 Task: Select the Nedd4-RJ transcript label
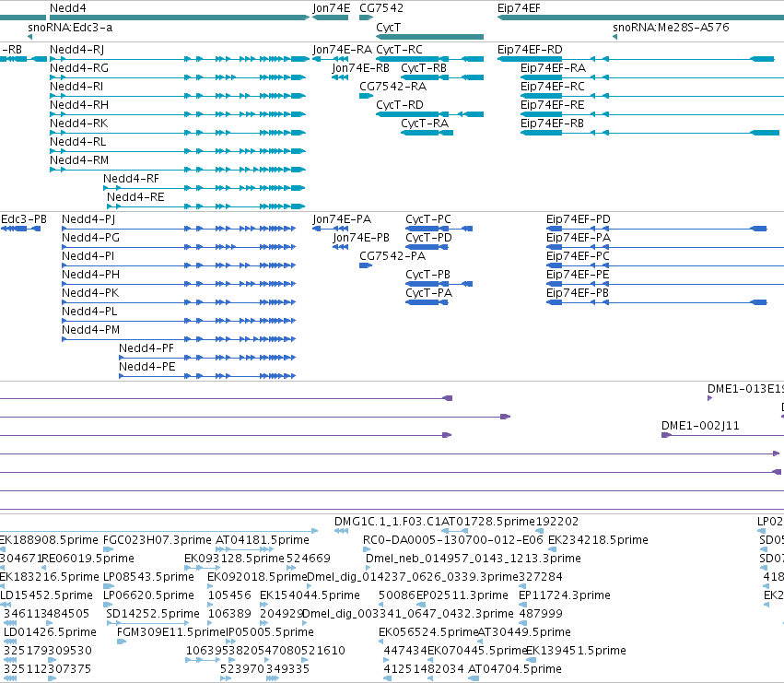tap(77, 50)
